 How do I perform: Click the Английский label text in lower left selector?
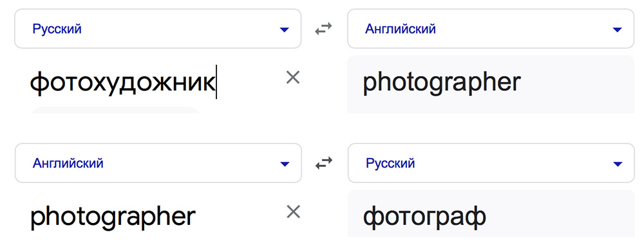click(x=68, y=163)
